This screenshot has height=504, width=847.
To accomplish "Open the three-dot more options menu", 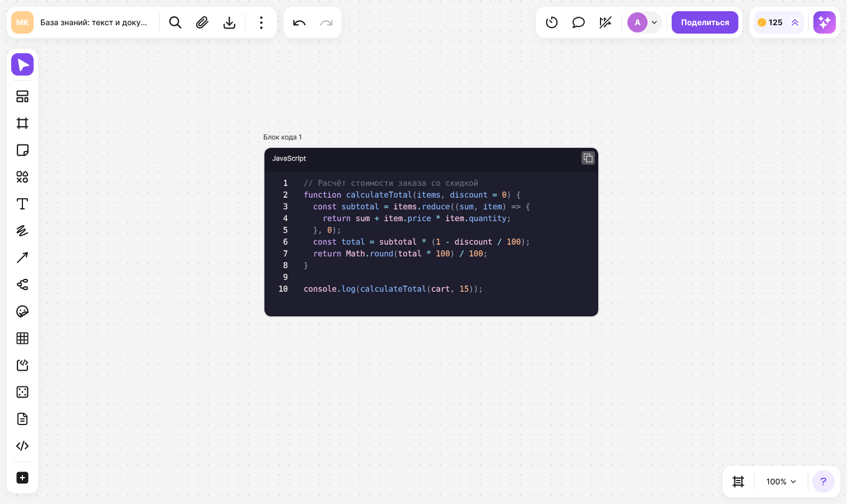I will coord(261,22).
